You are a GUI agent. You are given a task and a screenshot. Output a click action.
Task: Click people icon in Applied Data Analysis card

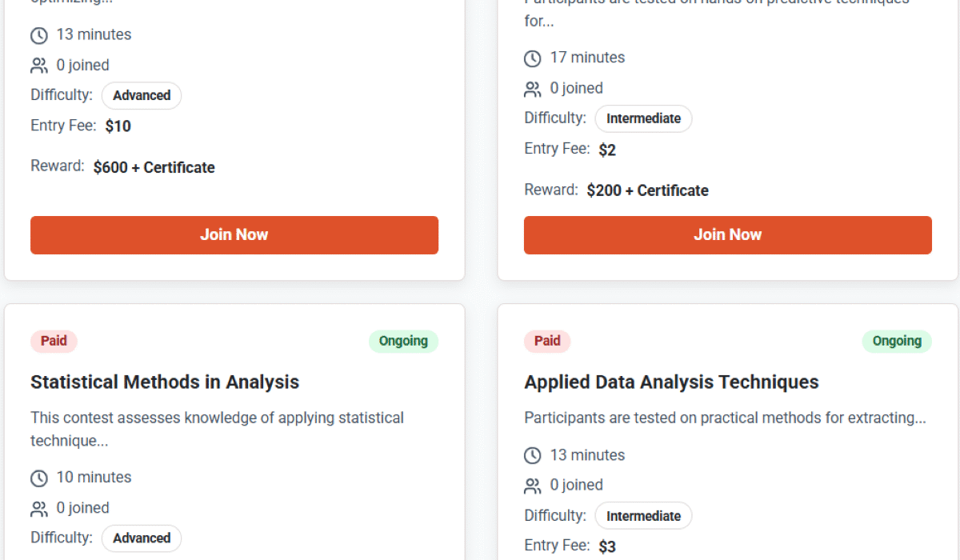[x=533, y=486]
